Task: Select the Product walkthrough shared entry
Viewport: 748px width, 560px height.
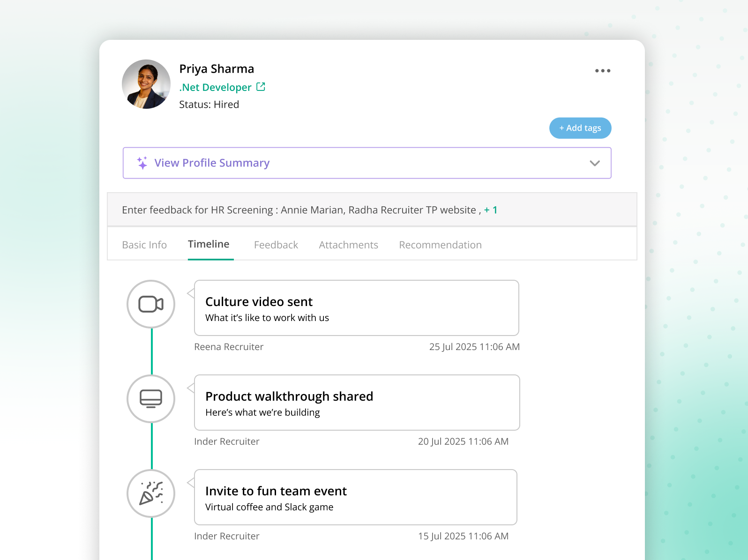Action: (357, 403)
